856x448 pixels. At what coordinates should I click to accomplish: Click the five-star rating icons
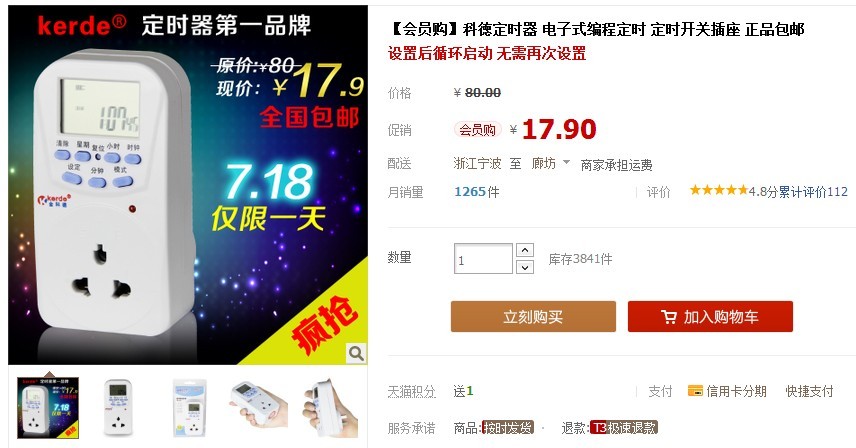click(718, 190)
